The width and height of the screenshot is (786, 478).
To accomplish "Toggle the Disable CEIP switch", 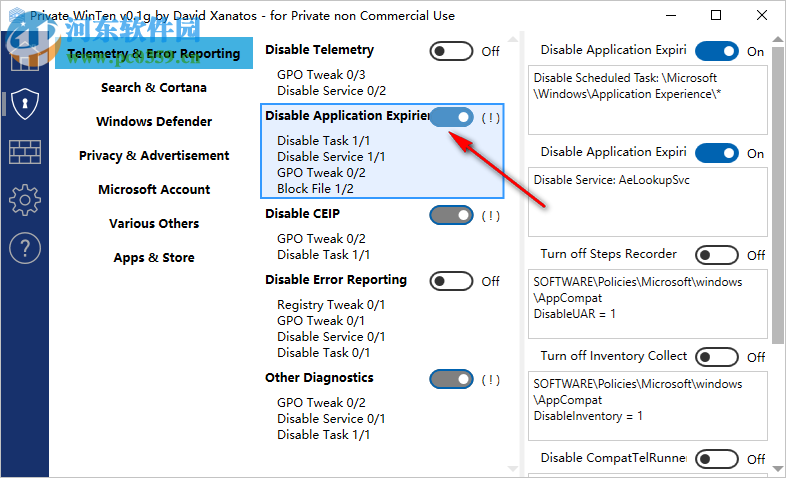I will click(451, 215).
